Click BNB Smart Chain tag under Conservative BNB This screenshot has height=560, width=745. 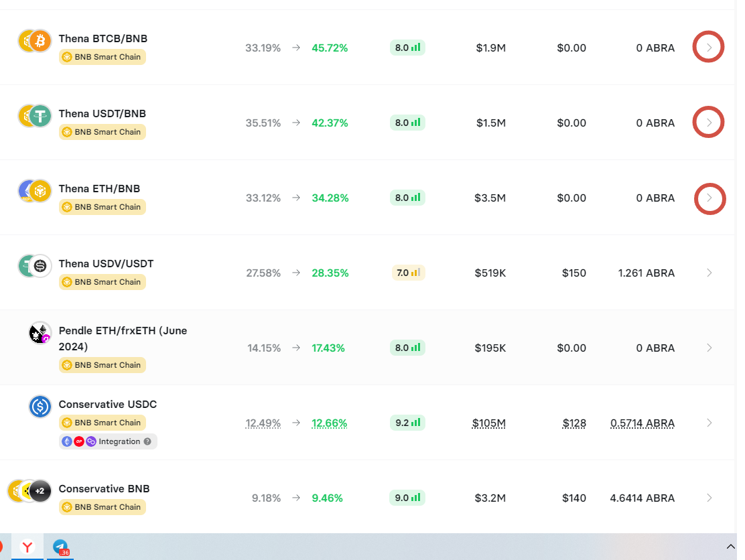click(x=102, y=507)
